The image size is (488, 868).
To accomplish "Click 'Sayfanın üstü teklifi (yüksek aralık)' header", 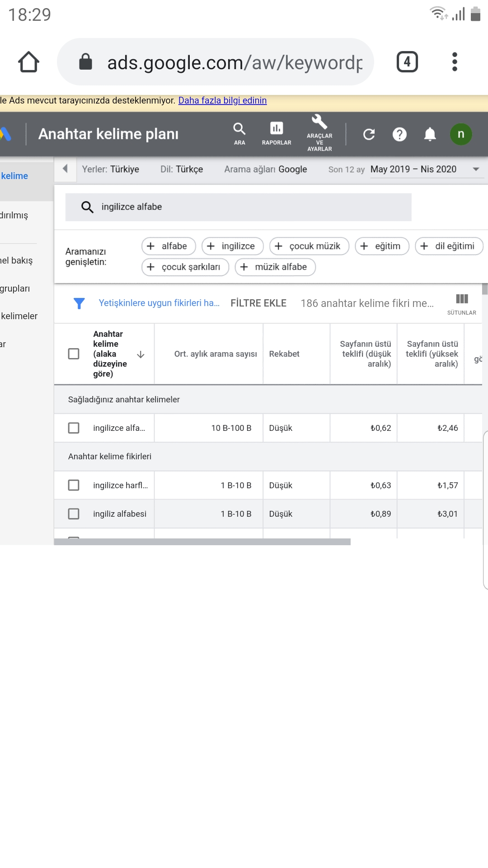I will (432, 354).
